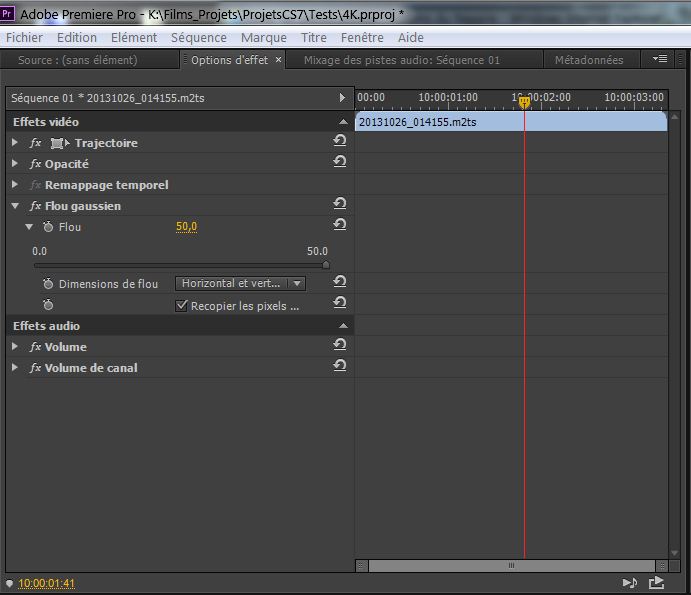Click the Premiere Pro title bar icon
The image size is (691, 595).
coord(7,14)
